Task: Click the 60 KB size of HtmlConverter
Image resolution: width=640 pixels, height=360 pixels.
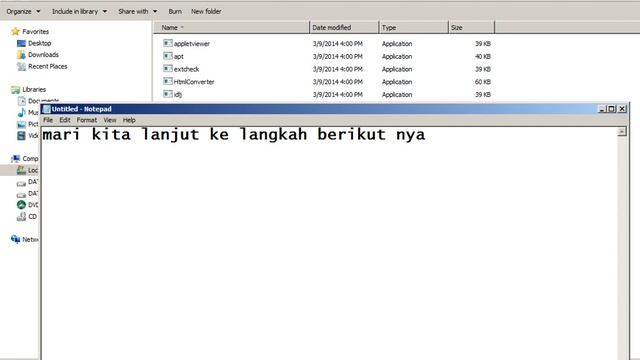Action: 482,82
